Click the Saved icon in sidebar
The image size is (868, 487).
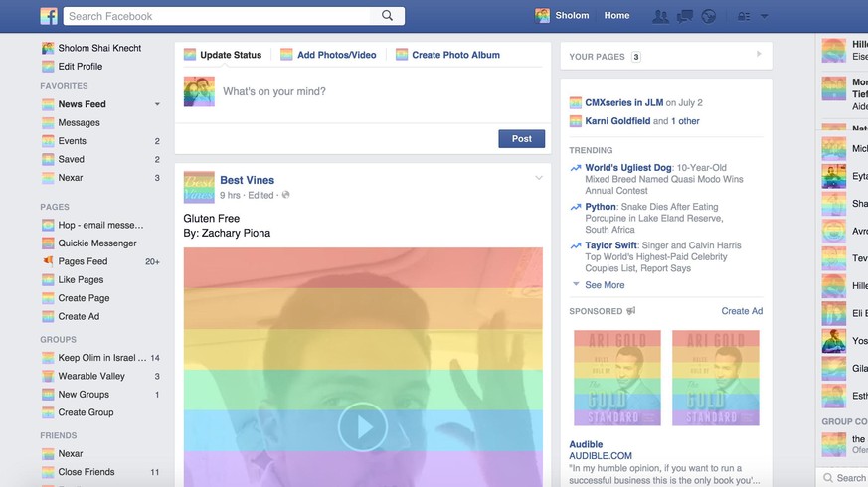coord(48,159)
